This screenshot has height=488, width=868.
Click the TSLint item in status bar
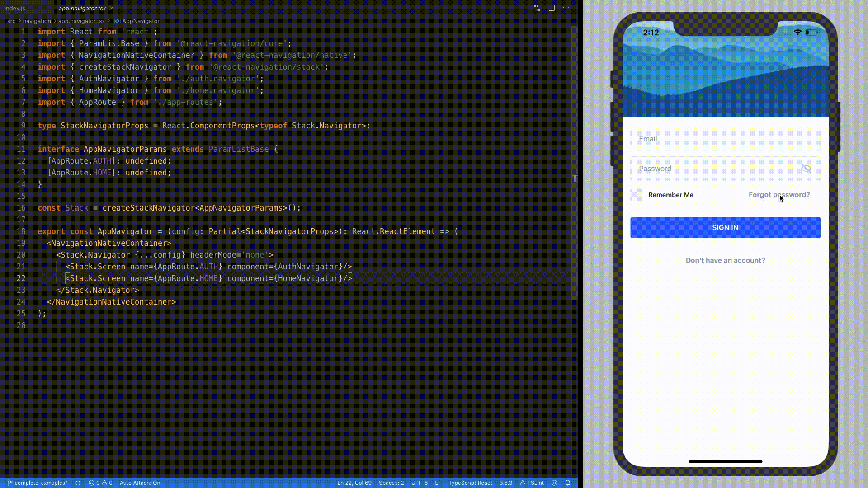533,483
